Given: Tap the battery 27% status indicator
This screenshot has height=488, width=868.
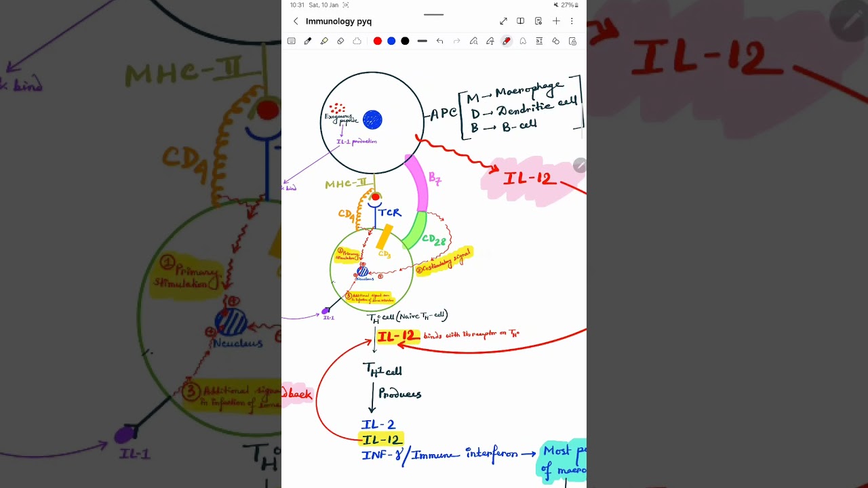Looking at the screenshot, I should [571, 5].
